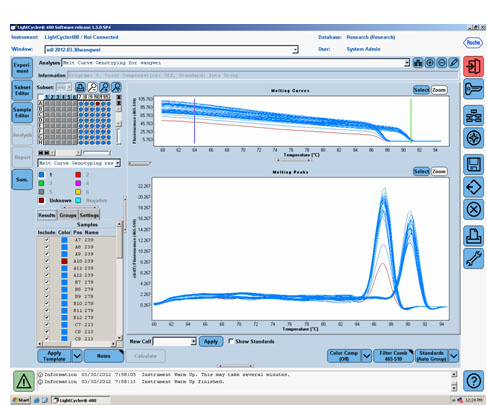Viewport: 487px width, 405px height.
Task: Switch to the Results tab
Action: [47, 215]
